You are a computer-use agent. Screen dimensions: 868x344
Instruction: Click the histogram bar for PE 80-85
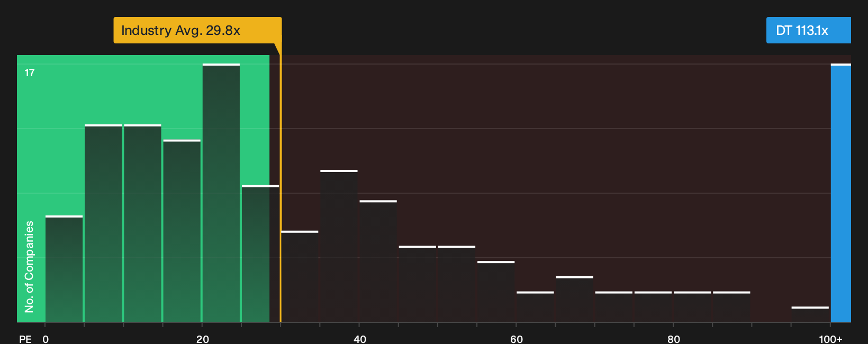[692, 306]
